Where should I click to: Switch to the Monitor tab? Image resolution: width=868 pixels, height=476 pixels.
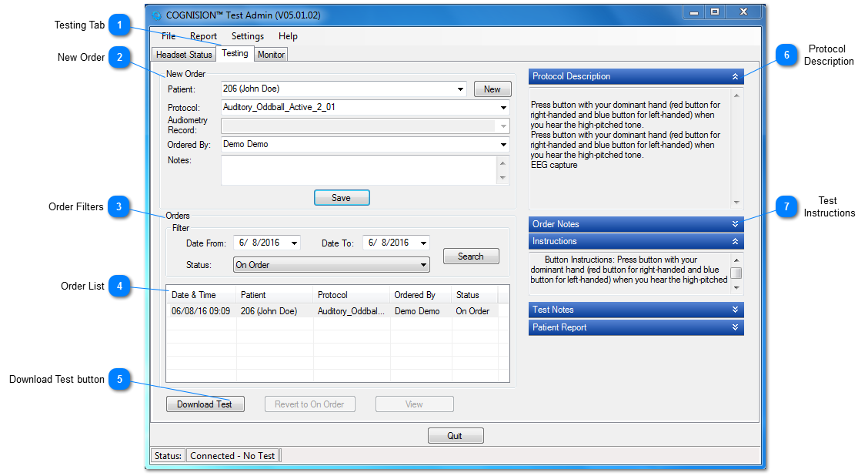click(271, 55)
